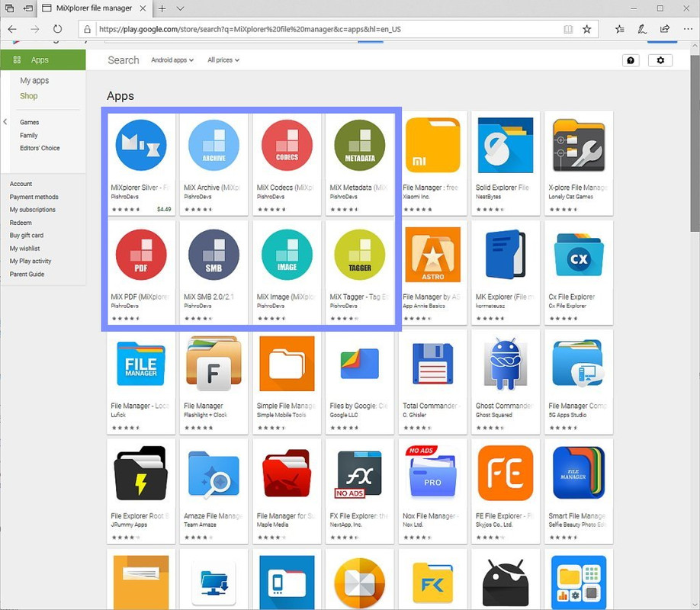Viewport: 700px width, 610px height.
Task: Expand the All prices filter dropdown
Action: [x=223, y=59]
